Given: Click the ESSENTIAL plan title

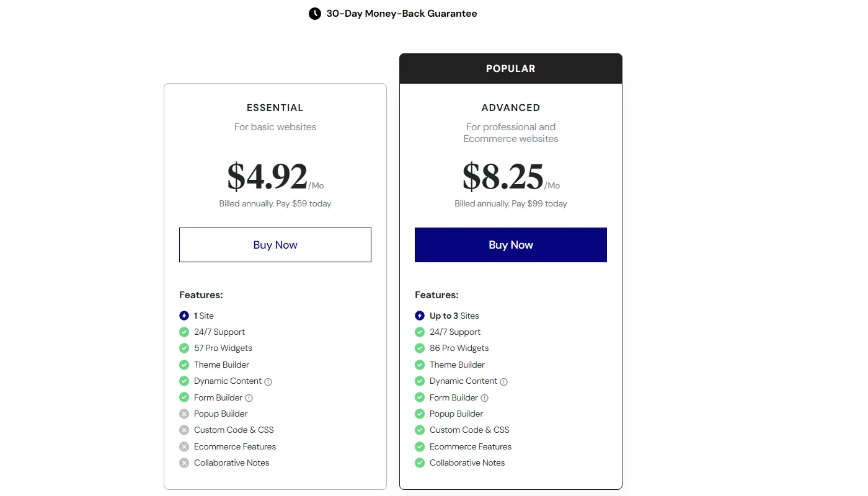Looking at the screenshot, I should tap(275, 107).
